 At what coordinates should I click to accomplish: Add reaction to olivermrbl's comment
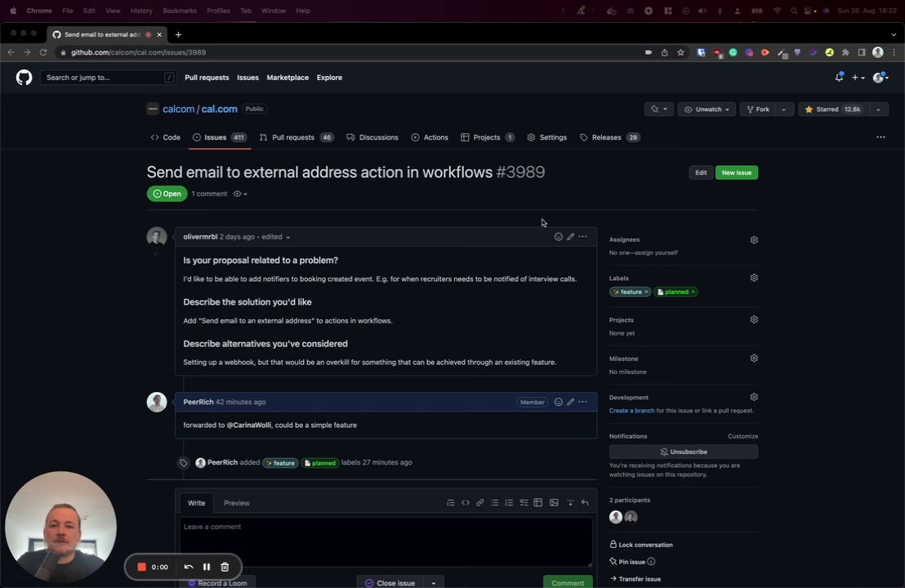(x=558, y=237)
